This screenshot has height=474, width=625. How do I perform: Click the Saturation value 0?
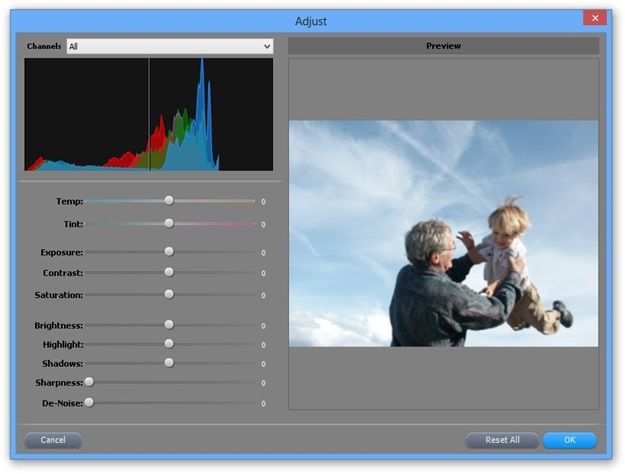coord(263,296)
